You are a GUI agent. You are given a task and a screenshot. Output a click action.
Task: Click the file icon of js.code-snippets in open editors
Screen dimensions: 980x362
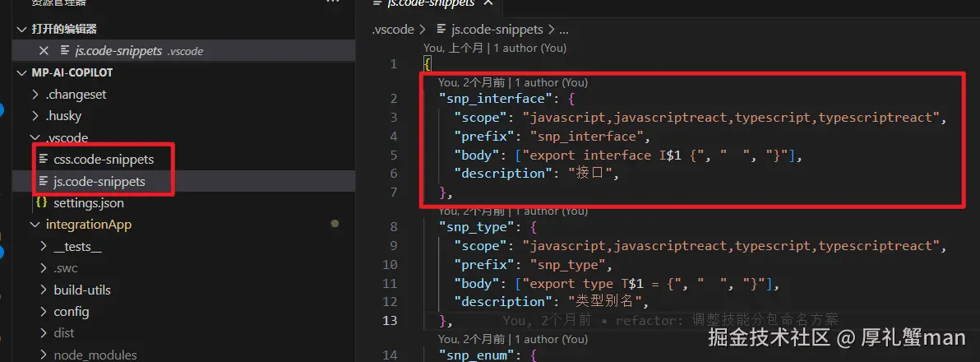tap(64, 51)
